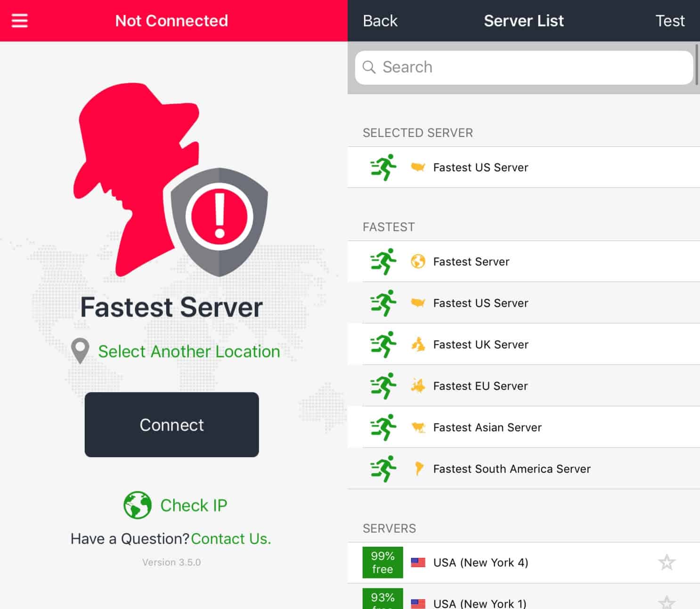Click the 99% free load badge

point(383,562)
